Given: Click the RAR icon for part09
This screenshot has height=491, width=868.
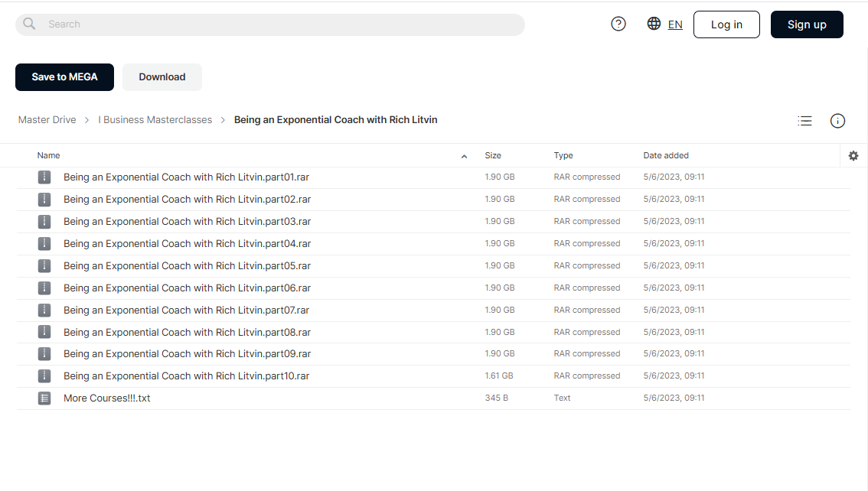Looking at the screenshot, I should pyautogui.click(x=44, y=353).
